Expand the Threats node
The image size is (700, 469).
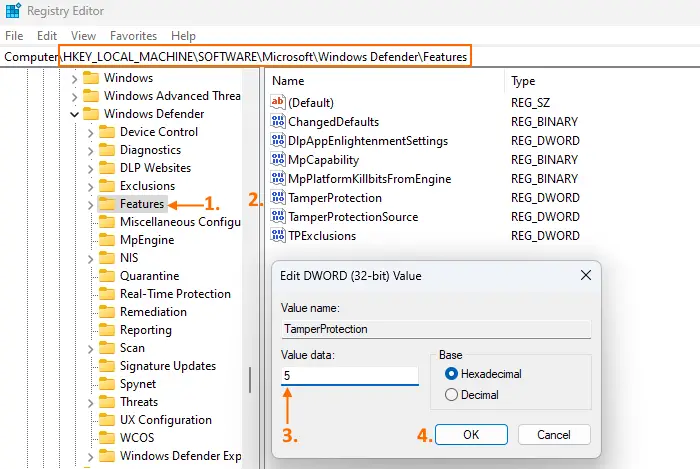coord(91,403)
